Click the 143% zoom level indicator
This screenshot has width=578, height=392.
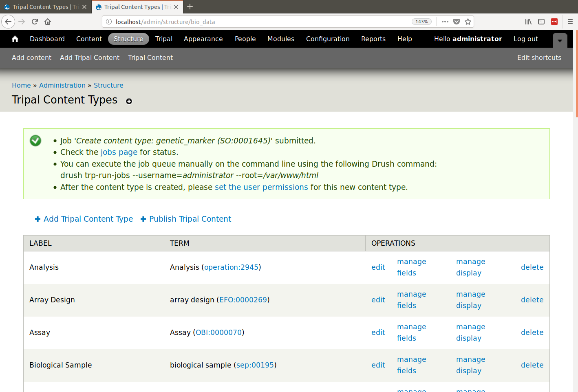coord(421,22)
